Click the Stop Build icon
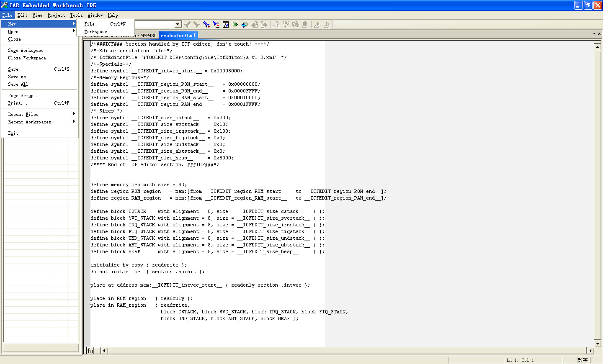Viewport: 603px width, 364px height. [296, 25]
